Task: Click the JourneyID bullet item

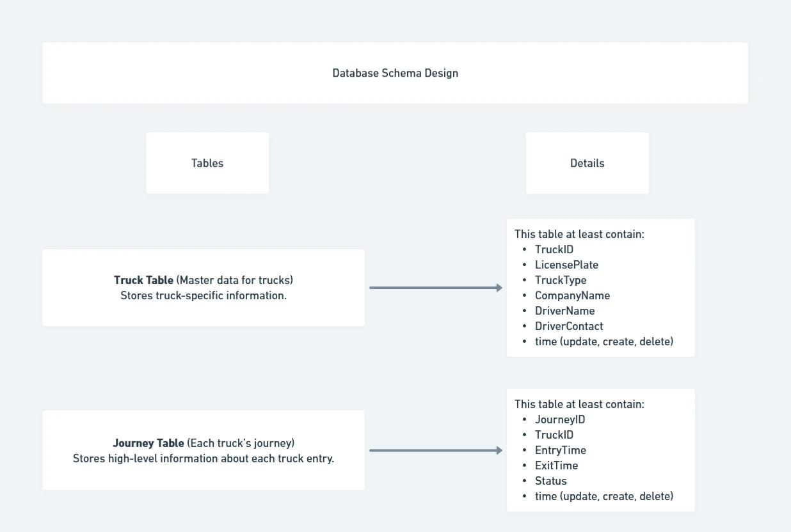Action: coord(560,419)
